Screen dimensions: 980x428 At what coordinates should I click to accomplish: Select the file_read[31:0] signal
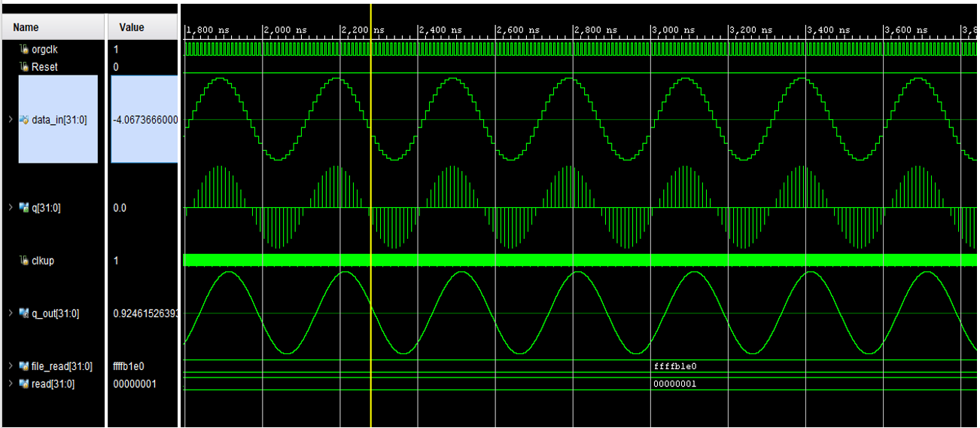[x=62, y=366]
